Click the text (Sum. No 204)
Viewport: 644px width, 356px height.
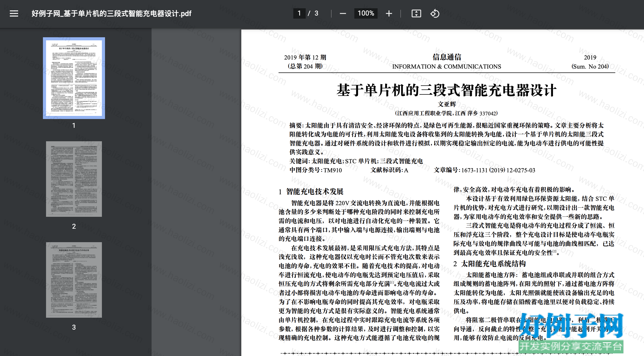click(x=590, y=66)
